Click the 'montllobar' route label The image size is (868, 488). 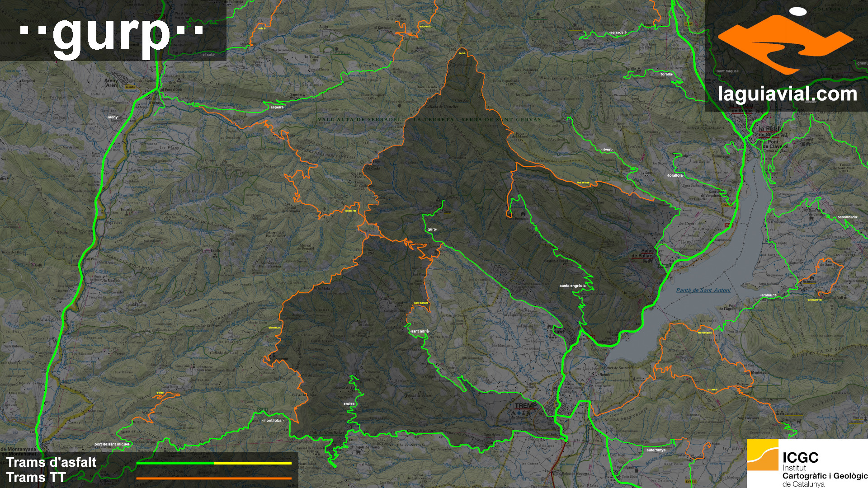(273, 420)
